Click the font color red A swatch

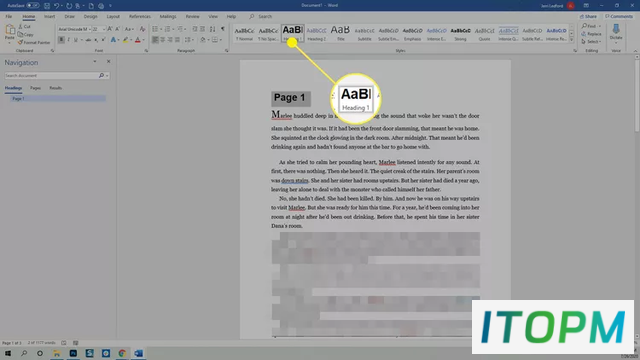(x=138, y=40)
